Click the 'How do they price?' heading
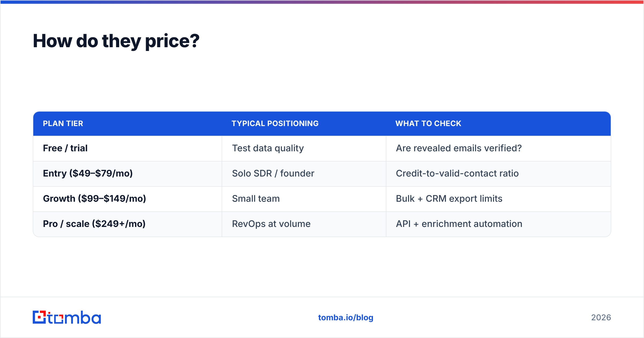This screenshot has height=338, width=644. point(116,41)
